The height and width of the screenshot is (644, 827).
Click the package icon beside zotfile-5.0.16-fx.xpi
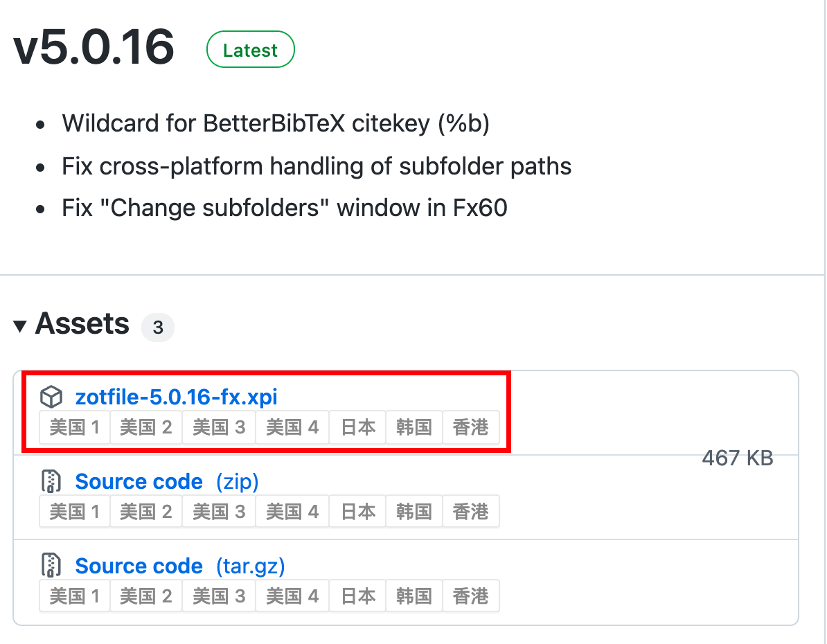coord(51,397)
